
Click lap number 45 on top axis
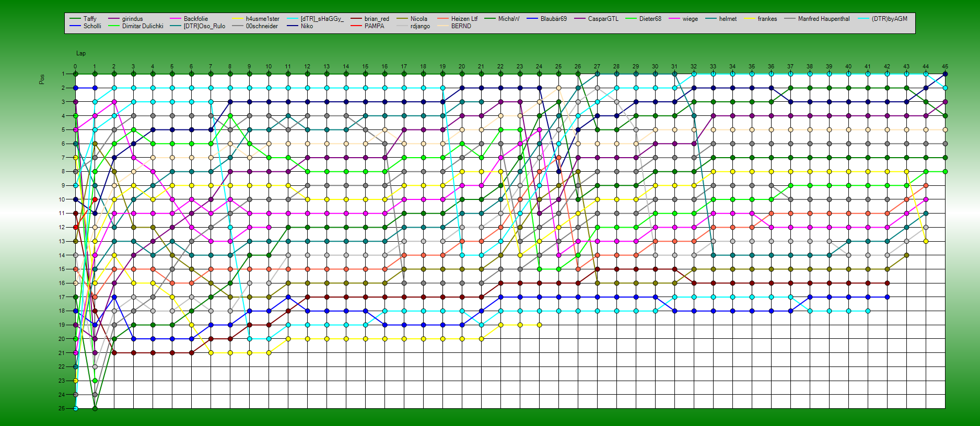tap(945, 66)
